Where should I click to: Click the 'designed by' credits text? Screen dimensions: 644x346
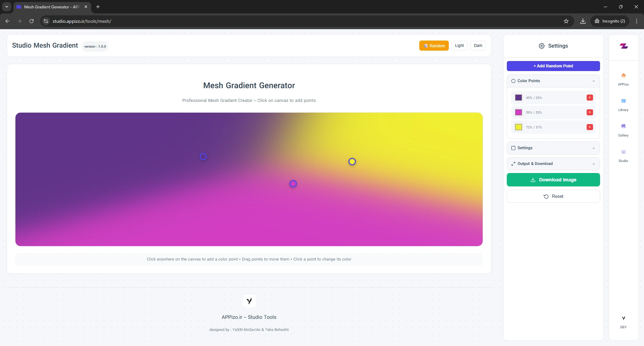point(249,330)
